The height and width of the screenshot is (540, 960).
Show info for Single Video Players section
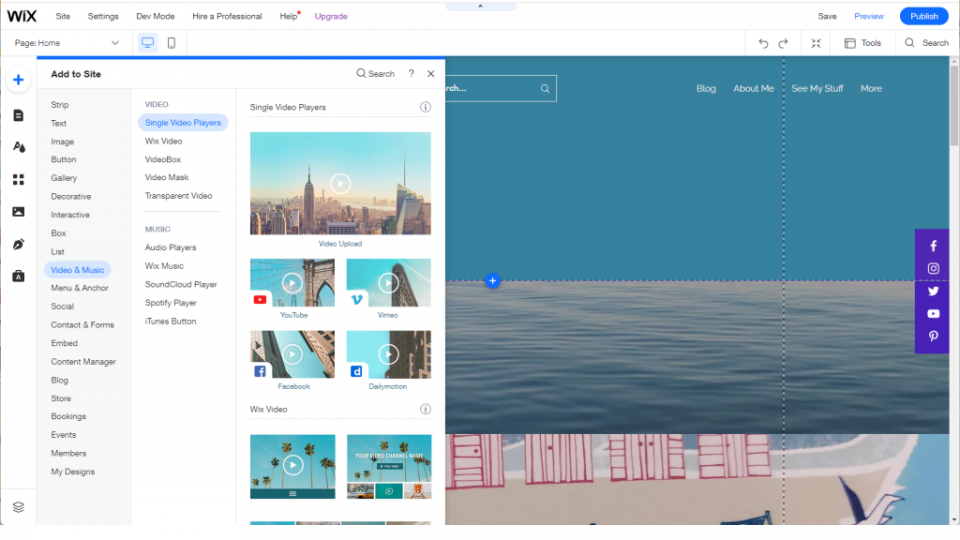426,107
